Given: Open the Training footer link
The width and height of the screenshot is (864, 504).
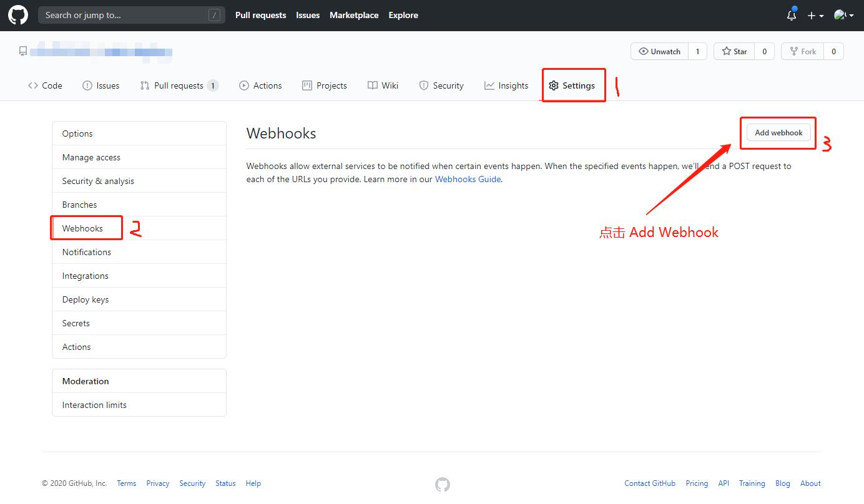Looking at the screenshot, I should click(x=752, y=483).
